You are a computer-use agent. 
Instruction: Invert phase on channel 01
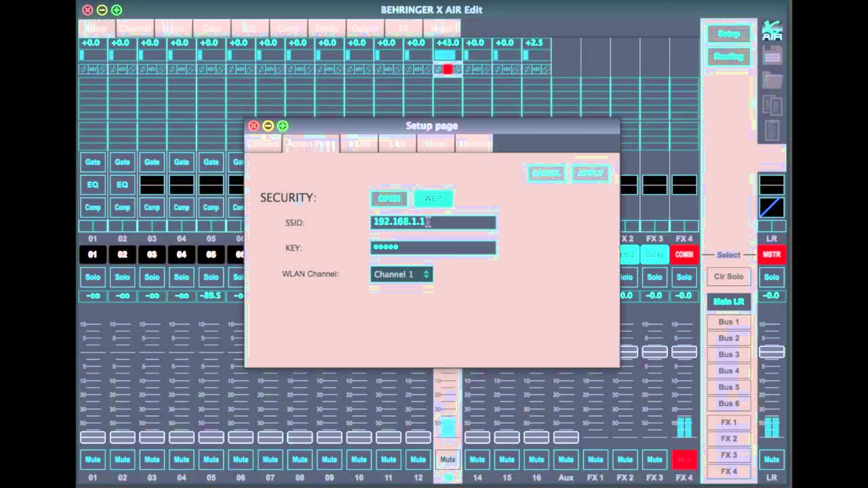(83, 69)
